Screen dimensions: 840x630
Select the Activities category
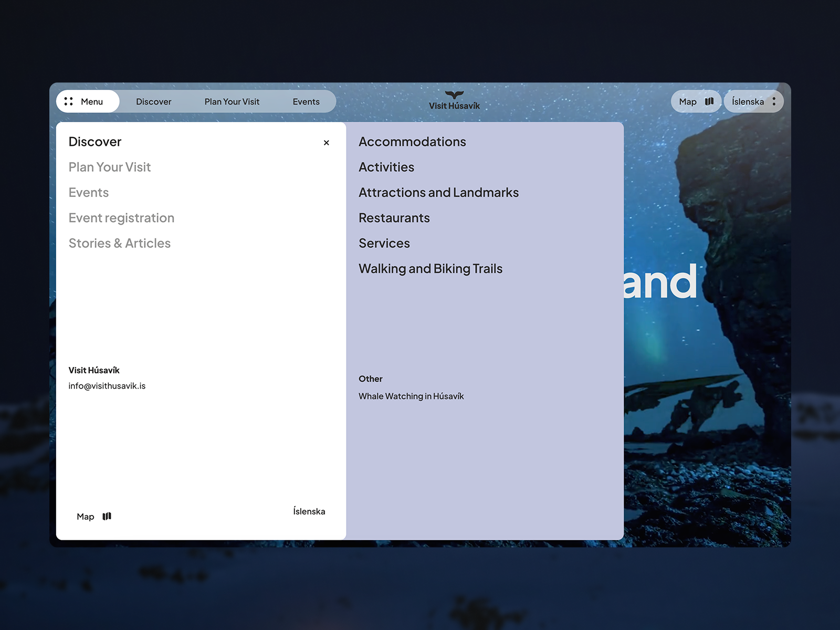pos(386,167)
